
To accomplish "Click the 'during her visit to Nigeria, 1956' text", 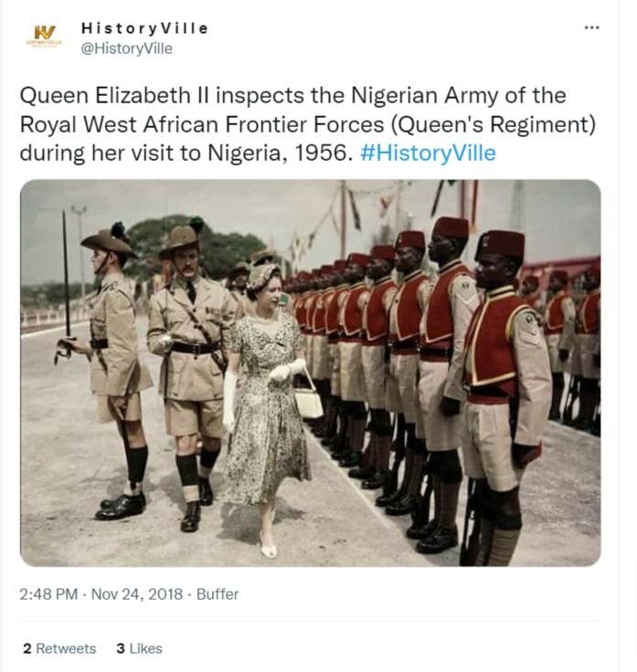I will [185, 153].
